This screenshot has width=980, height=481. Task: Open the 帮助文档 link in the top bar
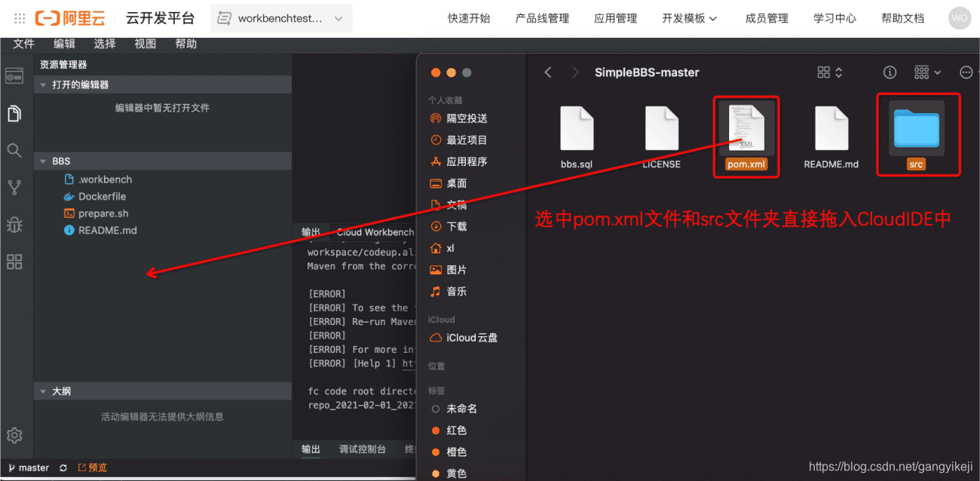click(x=902, y=17)
